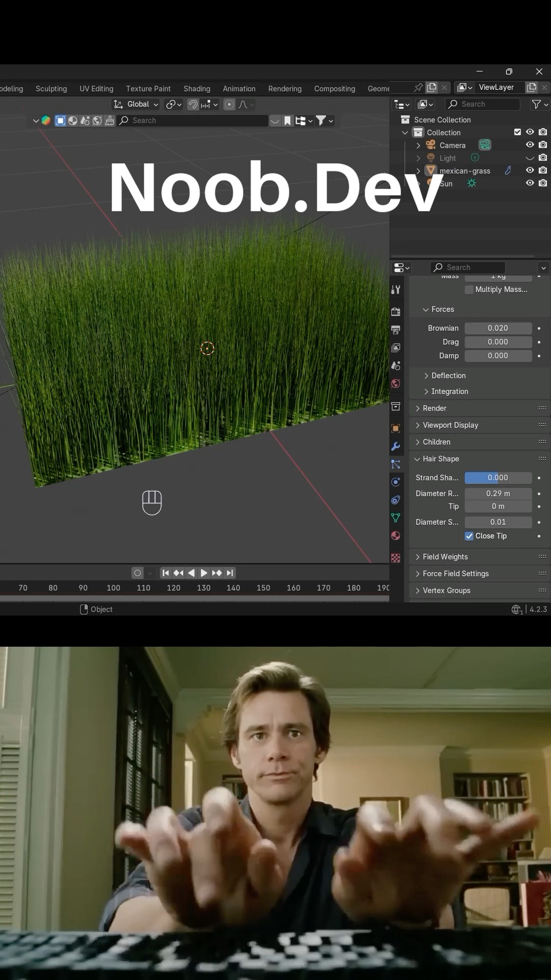
Task: Switch to the UV Editing workspace
Action: [x=96, y=89]
